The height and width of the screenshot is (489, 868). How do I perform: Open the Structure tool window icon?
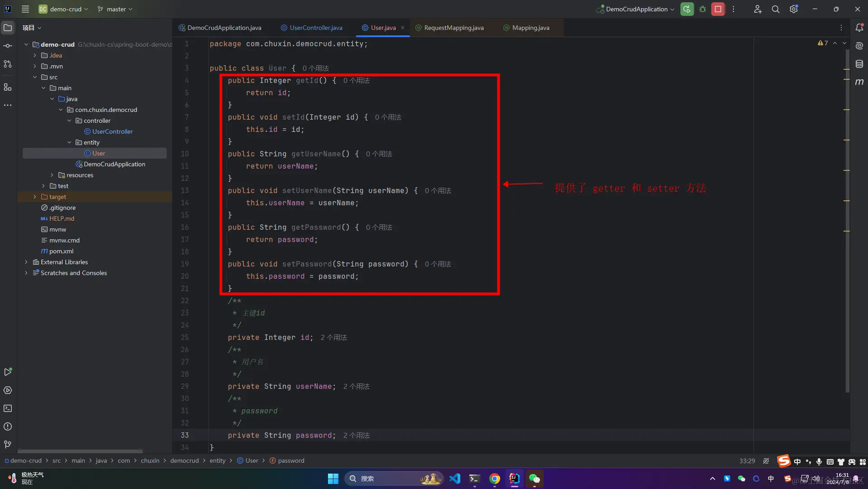pyautogui.click(x=8, y=87)
